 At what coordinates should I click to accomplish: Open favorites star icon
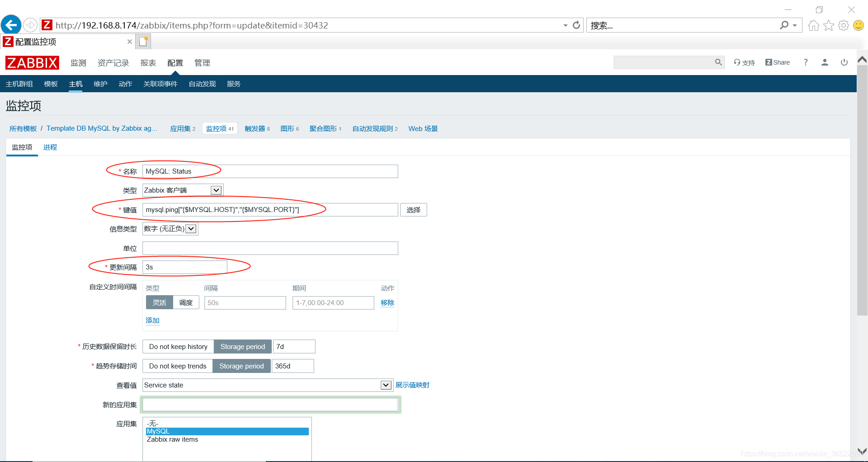click(829, 25)
